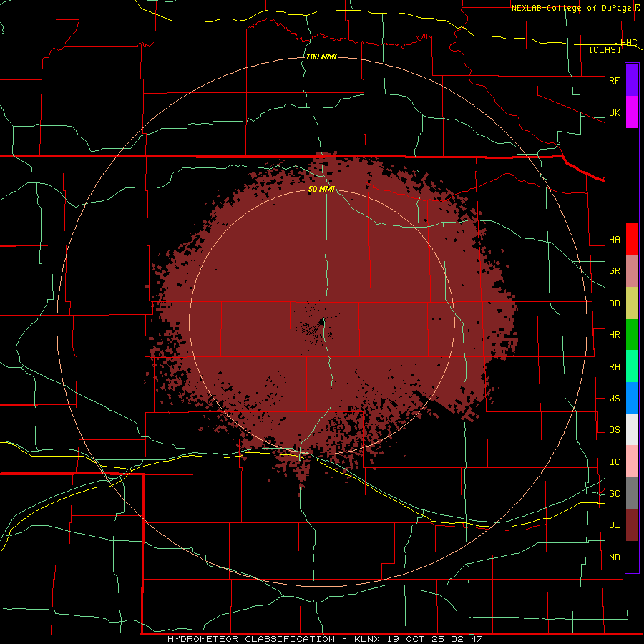Image resolution: width=644 pixels, height=644 pixels.
Task: Click the DS label in the legend
Action: coord(614,430)
